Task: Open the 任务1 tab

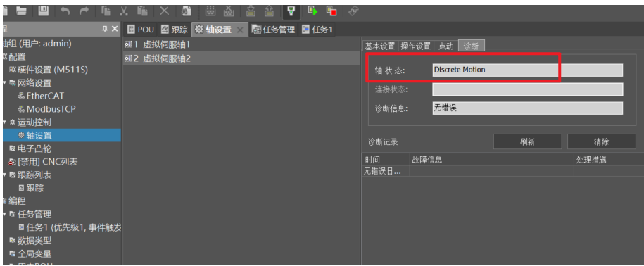Action: coord(317,30)
